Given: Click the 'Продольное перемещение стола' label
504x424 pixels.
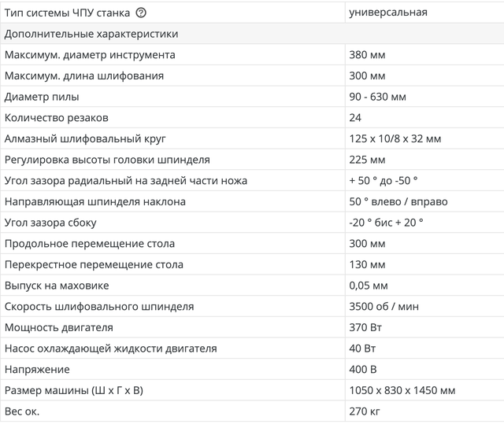Looking at the screenshot, I should [x=90, y=244].
